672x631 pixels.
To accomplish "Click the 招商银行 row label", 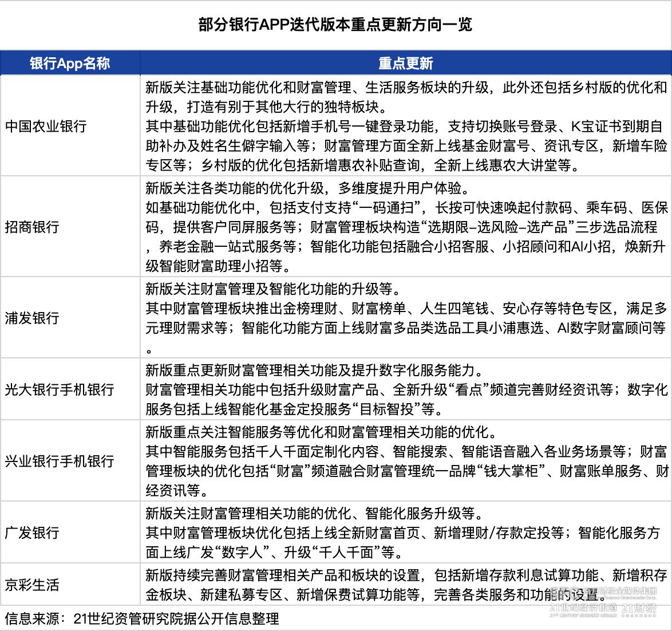I will tap(31, 227).
